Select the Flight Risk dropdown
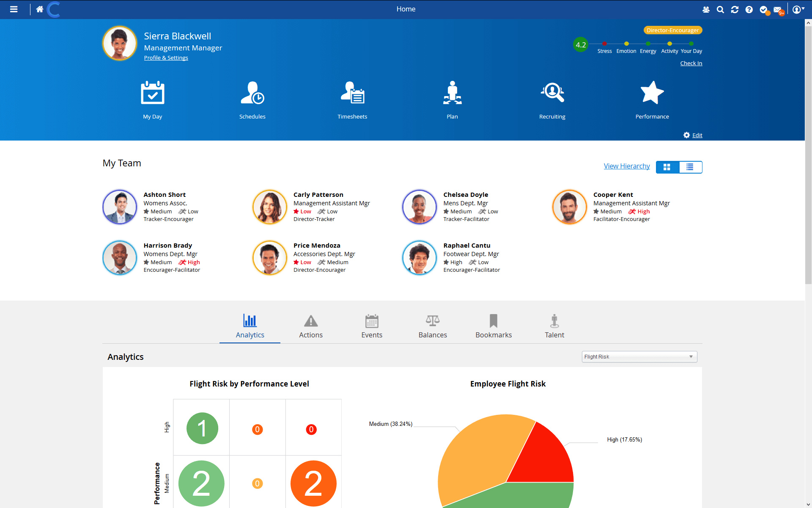The width and height of the screenshot is (812, 508). [639, 356]
